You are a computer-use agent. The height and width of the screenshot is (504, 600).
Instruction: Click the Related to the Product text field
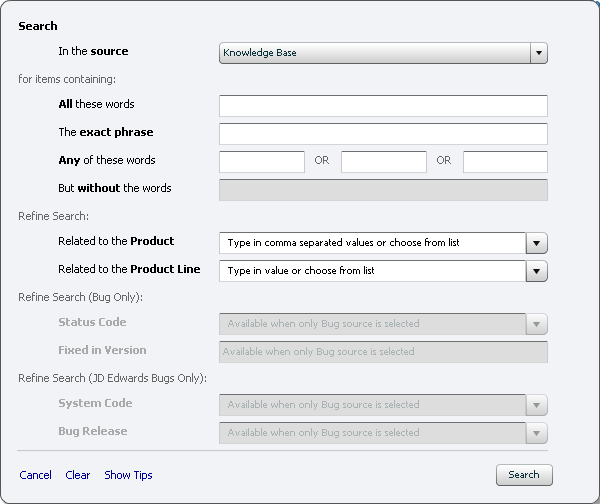tap(372, 243)
